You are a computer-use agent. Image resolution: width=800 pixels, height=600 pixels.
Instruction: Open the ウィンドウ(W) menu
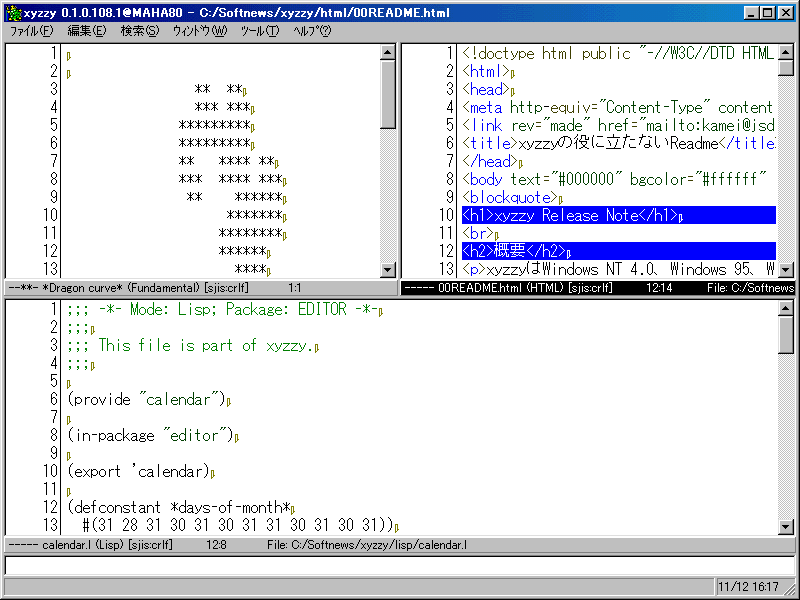click(x=199, y=31)
